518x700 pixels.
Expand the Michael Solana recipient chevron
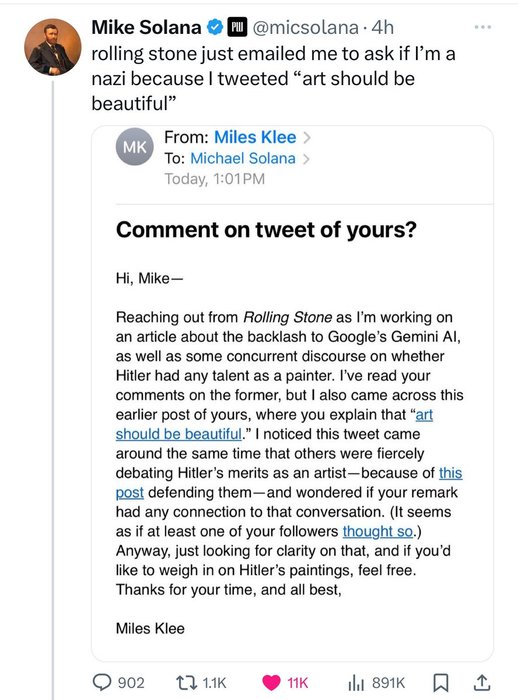[306, 159]
